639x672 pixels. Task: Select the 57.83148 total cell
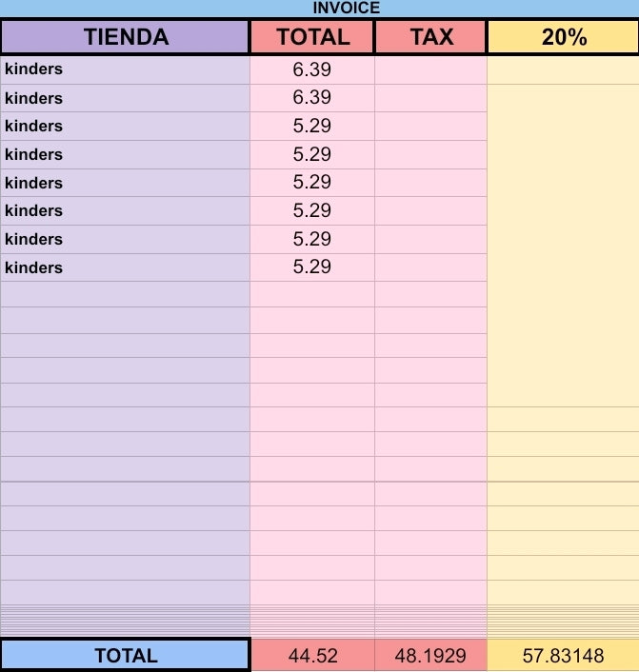(563, 655)
